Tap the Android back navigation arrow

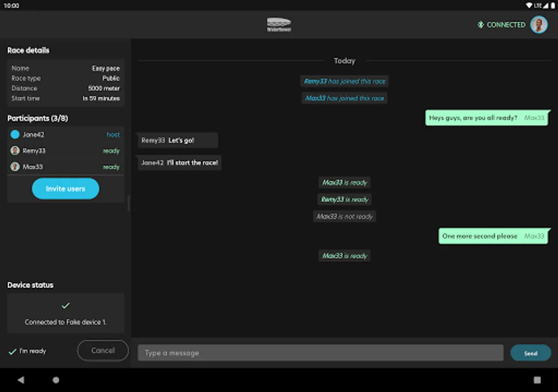[20, 380]
